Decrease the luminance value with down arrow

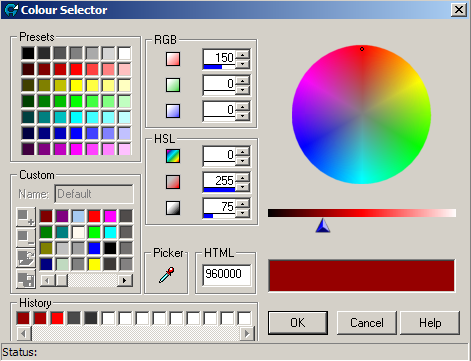tap(243, 212)
